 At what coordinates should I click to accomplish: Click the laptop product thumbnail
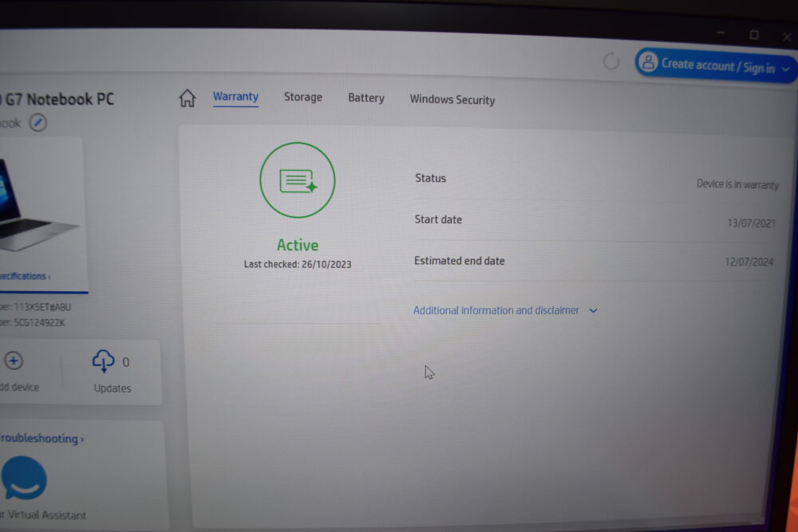(38, 206)
